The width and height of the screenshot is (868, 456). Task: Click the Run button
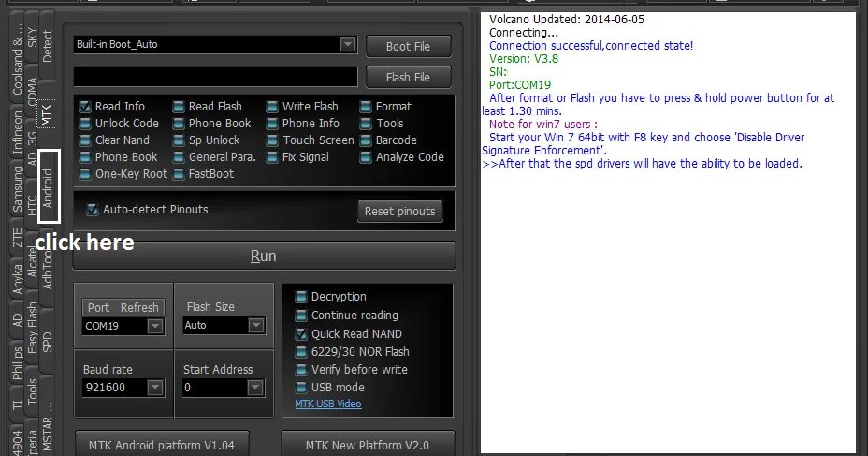click(x=264, y=256)
